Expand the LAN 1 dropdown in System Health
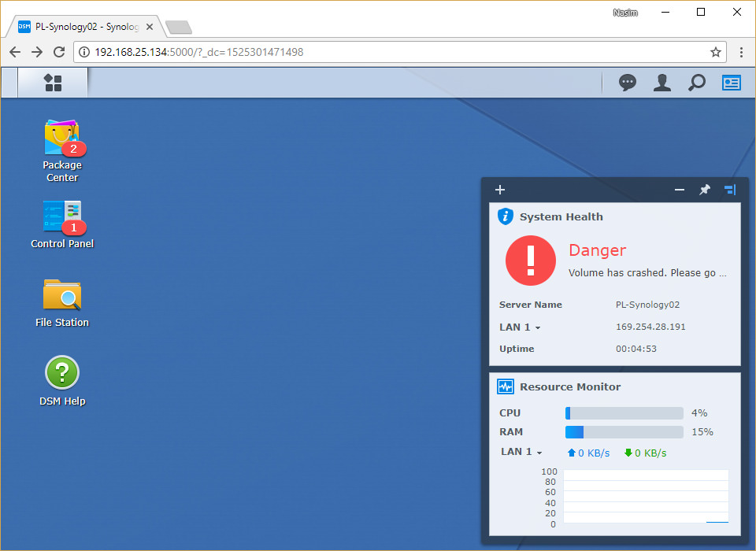Viewport: 756px width, 551px height. tap(520, 327)
